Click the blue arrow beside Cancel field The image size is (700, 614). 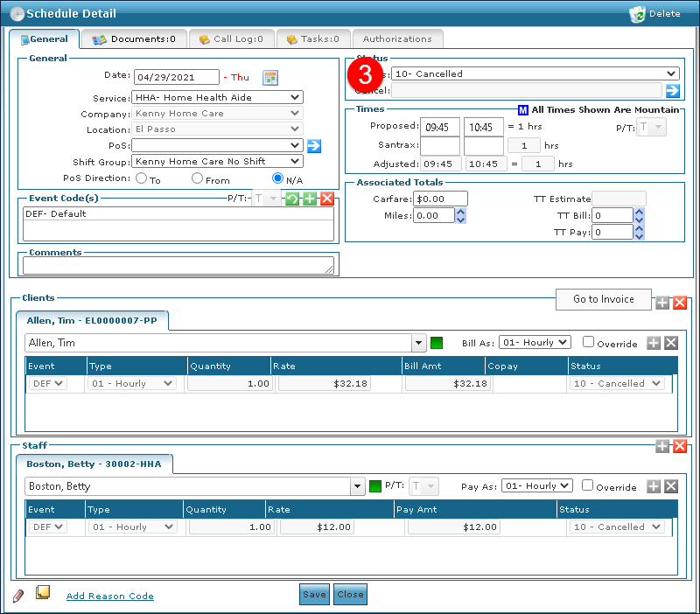point(672,90)
